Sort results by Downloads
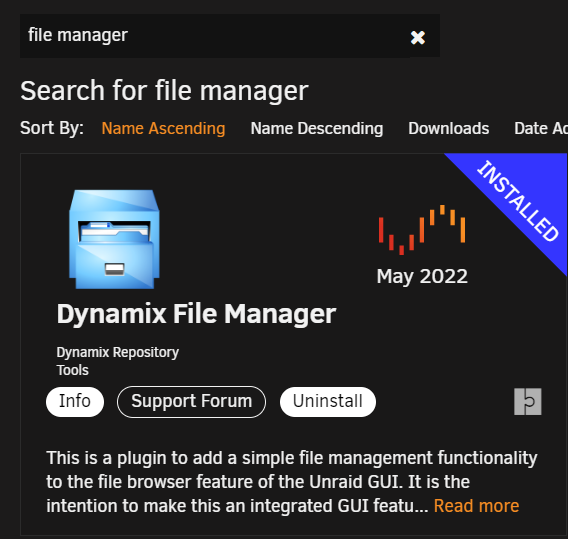568x539 pixels. (x=449, y=128)
